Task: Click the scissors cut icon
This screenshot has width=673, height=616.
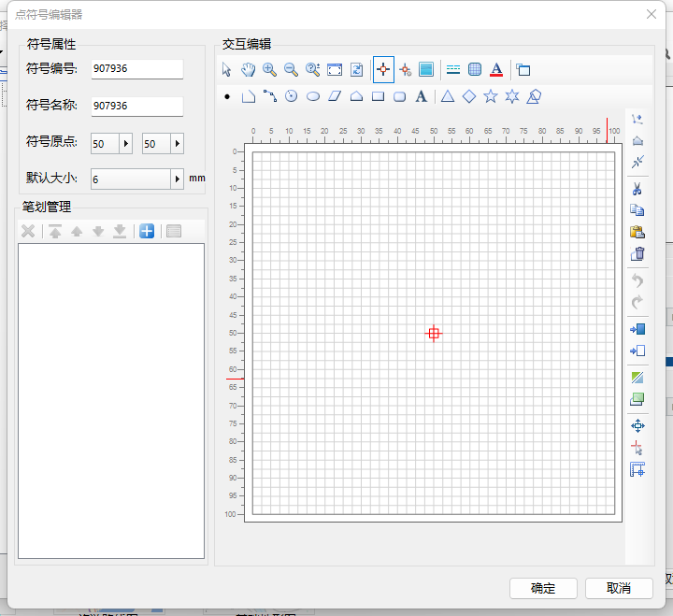Action: click(637, 189)
